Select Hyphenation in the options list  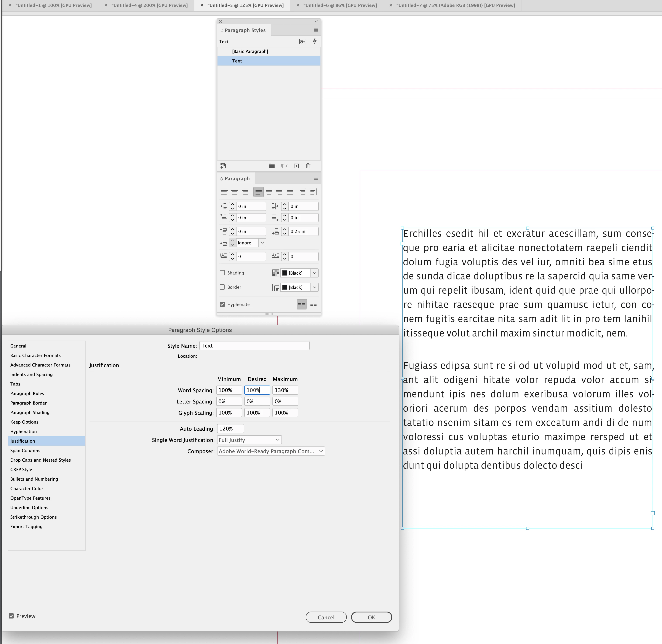click(x=23, y=431)
